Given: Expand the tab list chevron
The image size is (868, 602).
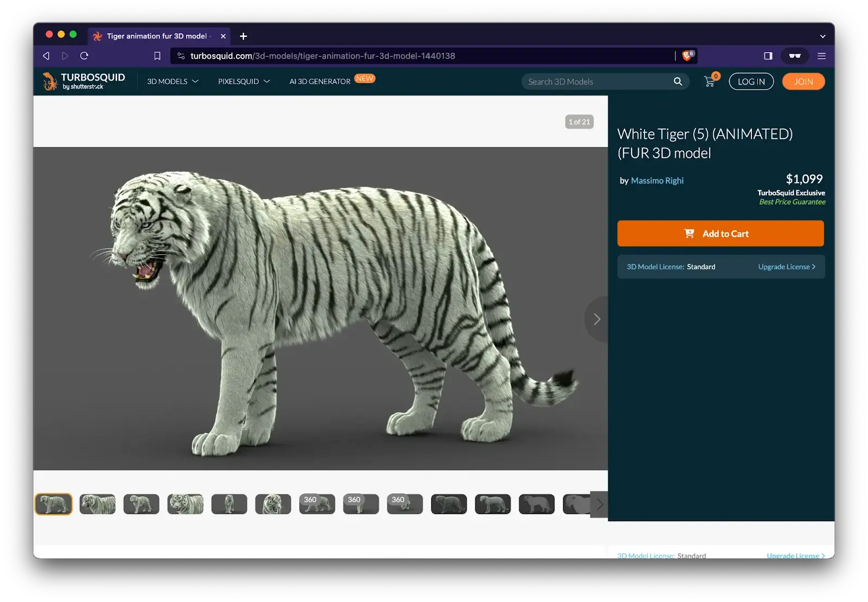Looking at the screenshot, I should 822,36.
